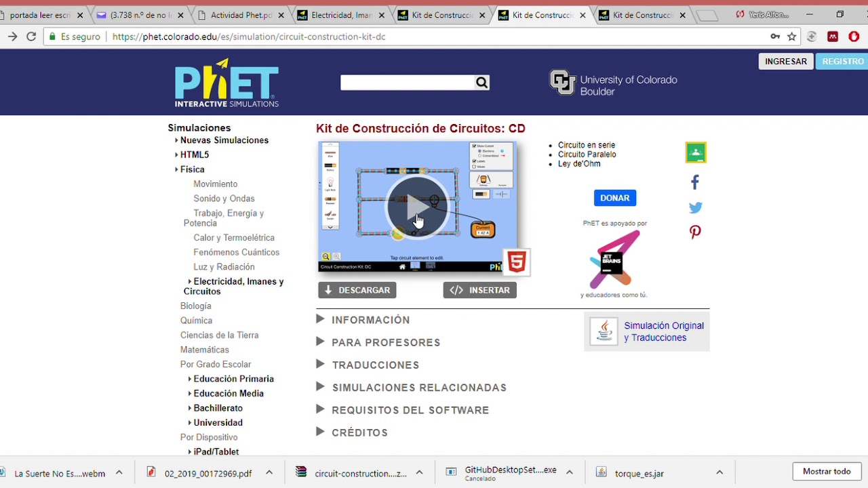868x488 pixels.
Task: Open 'Universidad' sidebar item
Action: 218,422
